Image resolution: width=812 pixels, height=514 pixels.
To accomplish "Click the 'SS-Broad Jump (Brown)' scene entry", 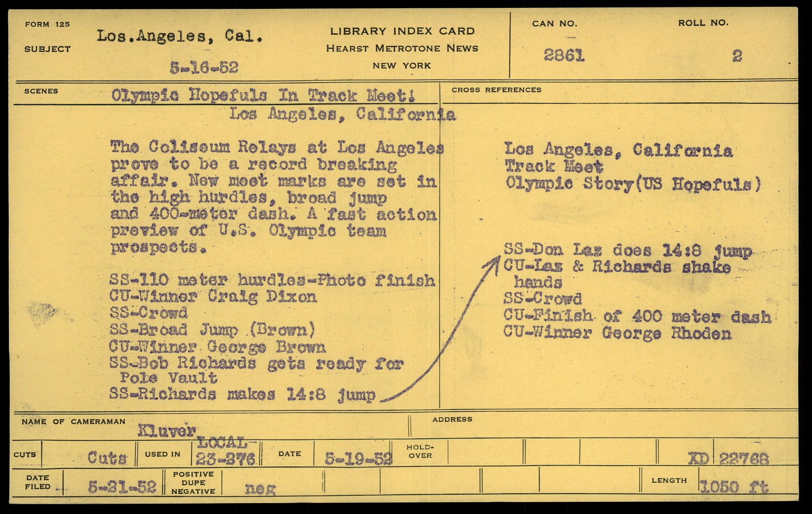I will (x=212, y=330).
